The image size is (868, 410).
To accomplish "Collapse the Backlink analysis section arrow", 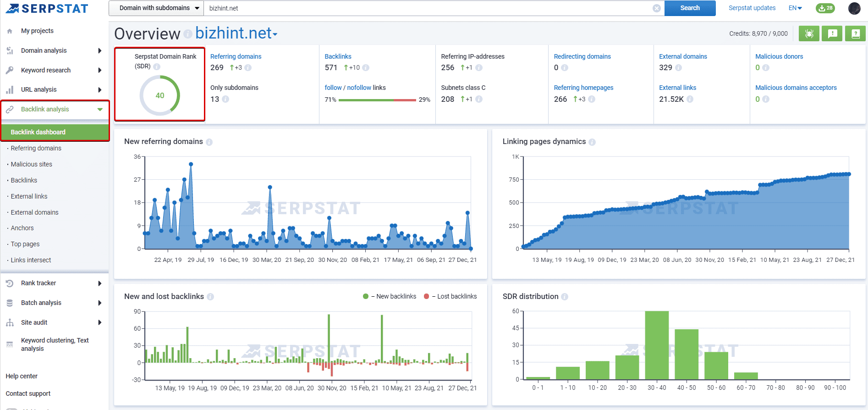I will [x=100, y=110].
